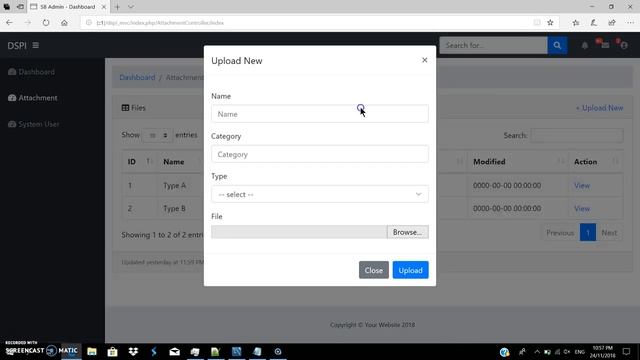The height and width of the screenshot is (360, 640).
Task: Click the browser Back arrow
Action: point(9,23)
